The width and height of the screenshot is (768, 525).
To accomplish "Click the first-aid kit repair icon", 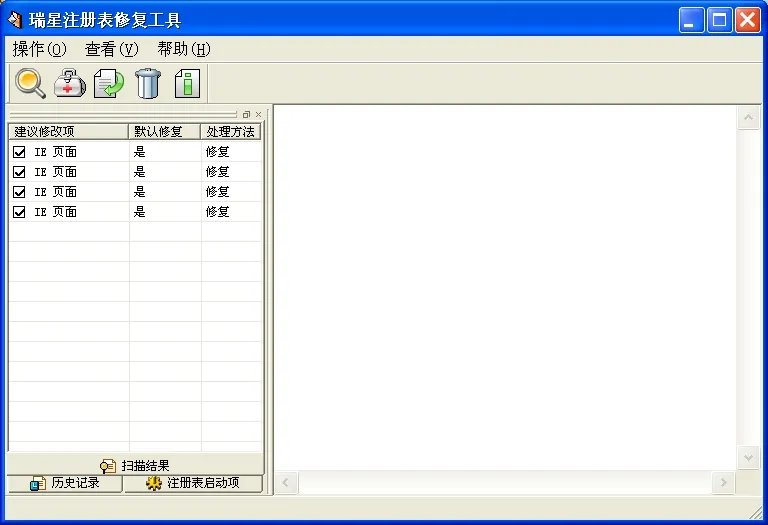I will (70, 83).
